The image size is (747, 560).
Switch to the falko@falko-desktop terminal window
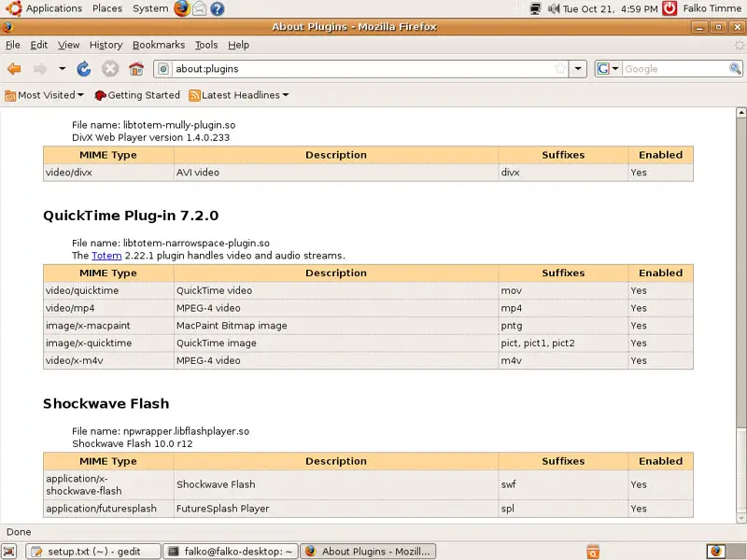pyautogui.click(x=231, y=552)
